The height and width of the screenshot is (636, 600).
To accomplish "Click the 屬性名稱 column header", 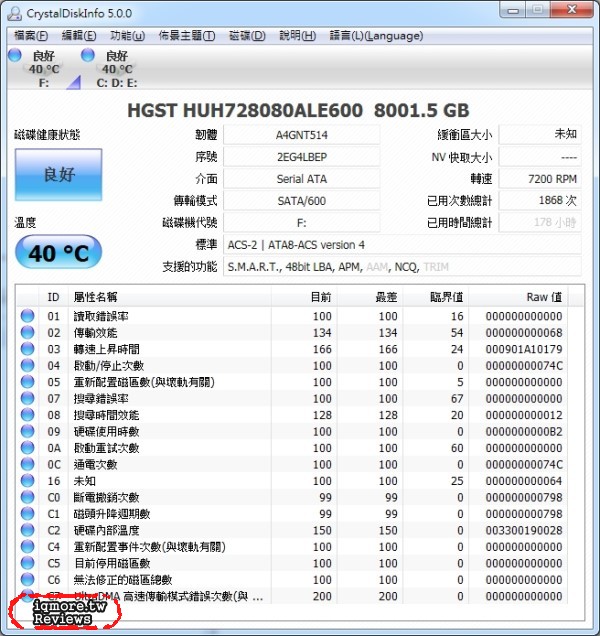I will (x=170, y=297).
